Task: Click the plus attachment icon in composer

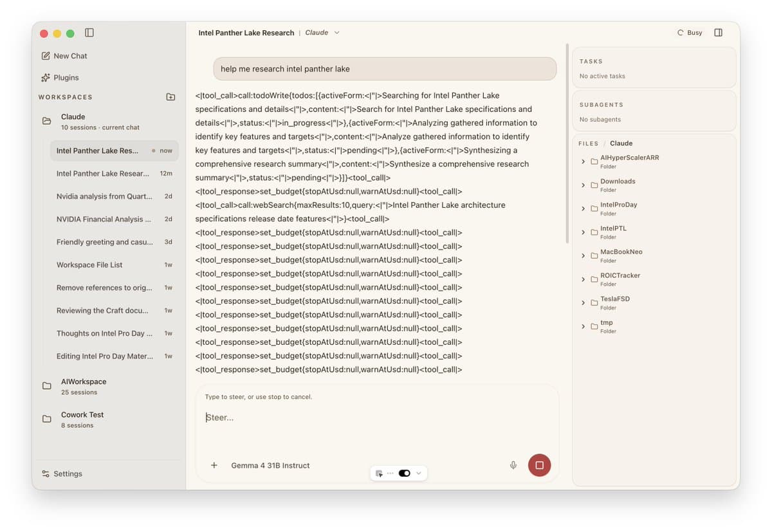Action: click(214, 464)
